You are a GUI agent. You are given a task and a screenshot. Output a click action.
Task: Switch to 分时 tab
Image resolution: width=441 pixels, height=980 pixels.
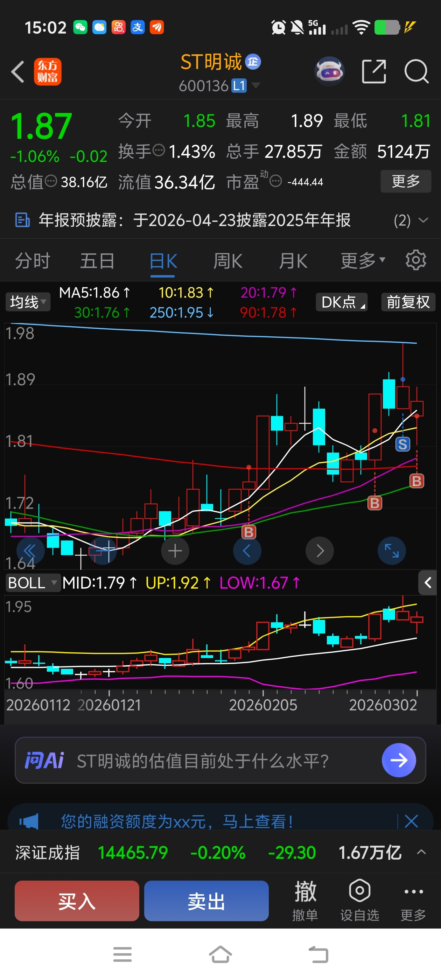pyautogui.click(x=33, y=261)
